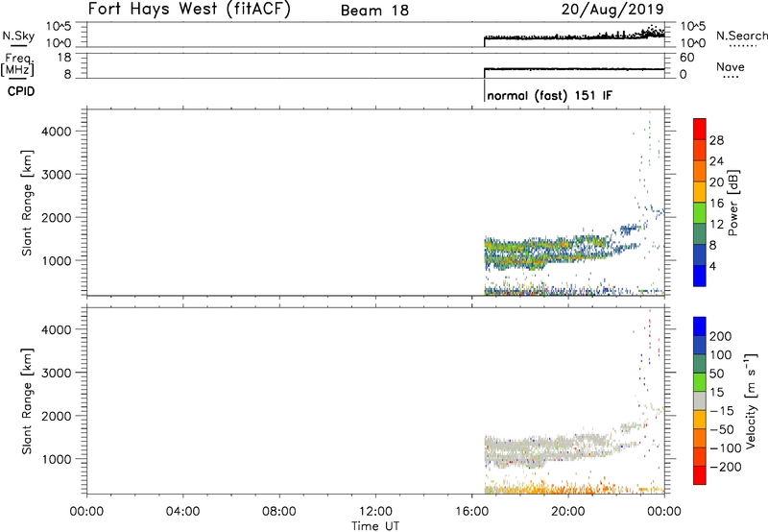Click the 'Slant Range [km]' label of power panel

click(x=27, y=203)
